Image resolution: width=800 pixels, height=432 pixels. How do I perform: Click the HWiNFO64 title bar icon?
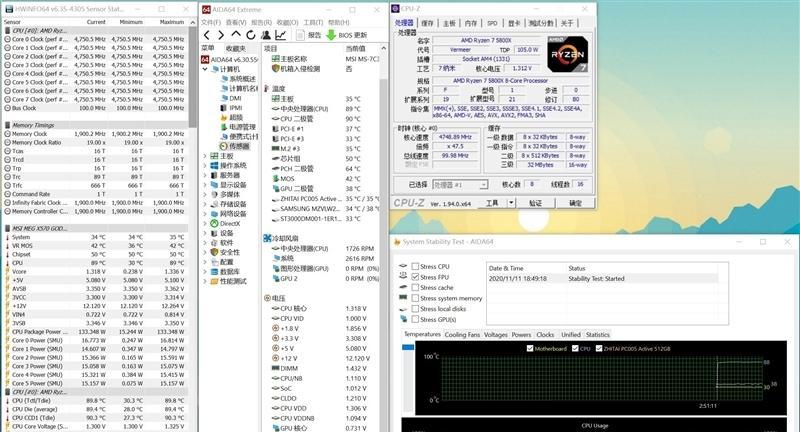pyautogui.click(x=7, y=9)
